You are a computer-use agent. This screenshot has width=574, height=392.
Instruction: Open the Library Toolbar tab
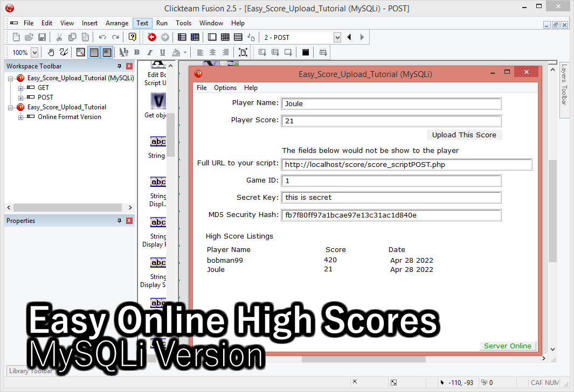click(31, 371)
